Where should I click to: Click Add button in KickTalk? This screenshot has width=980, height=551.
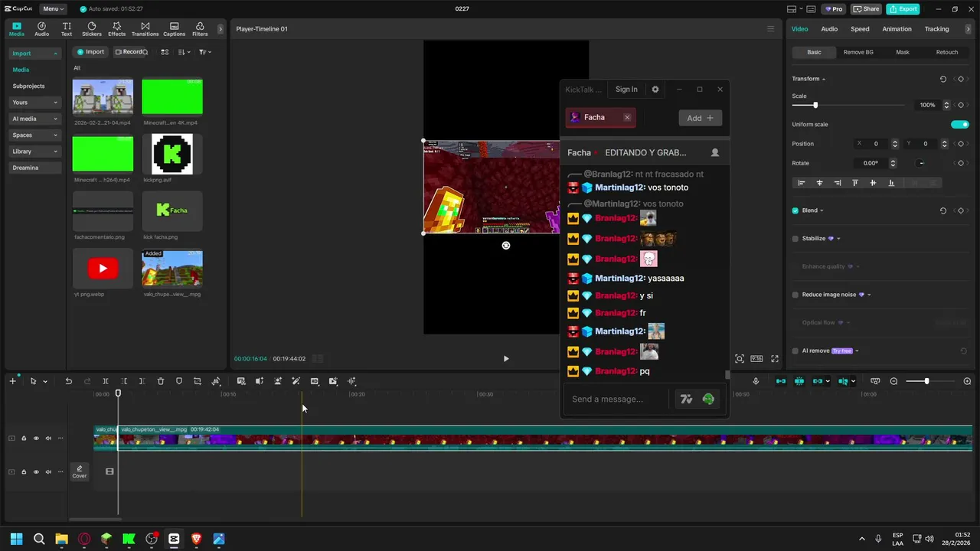700,118
